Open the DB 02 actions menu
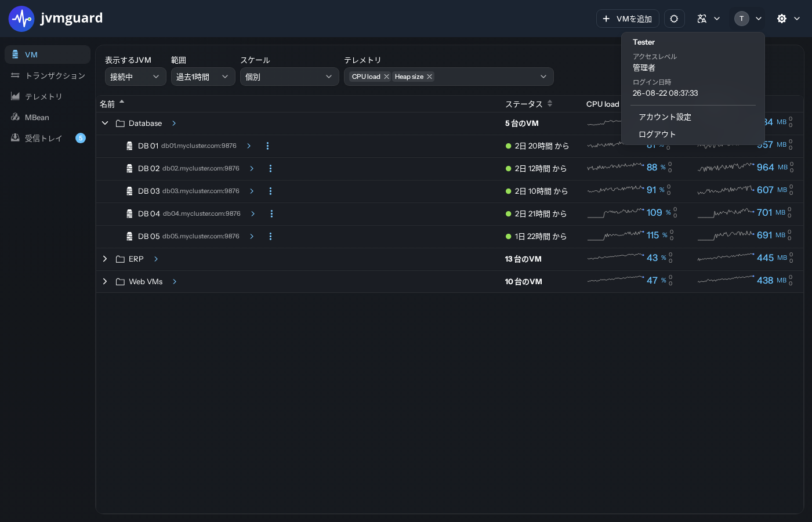 point(270,169)
